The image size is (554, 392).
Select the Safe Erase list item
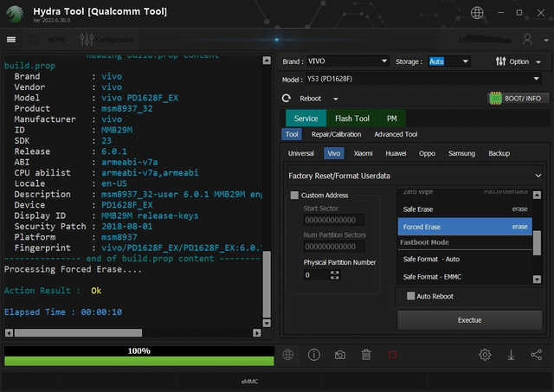465,209
